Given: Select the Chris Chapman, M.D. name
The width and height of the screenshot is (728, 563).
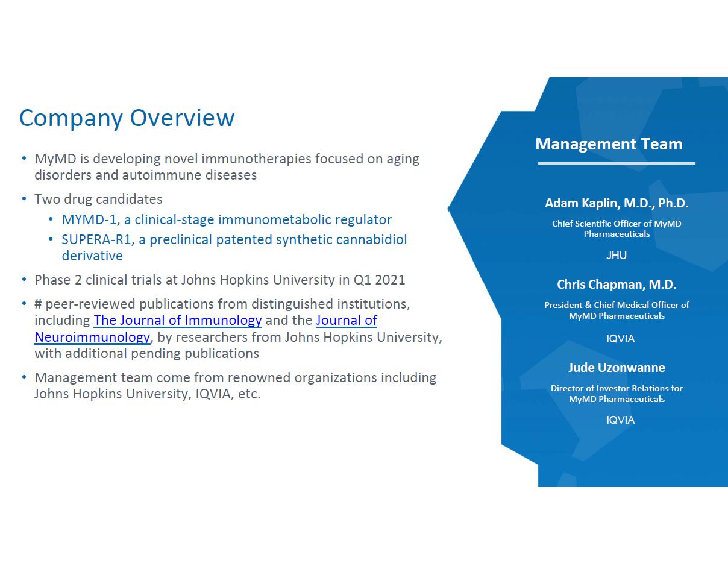Looking at the screenshot, I should click(x=616, y=285).
